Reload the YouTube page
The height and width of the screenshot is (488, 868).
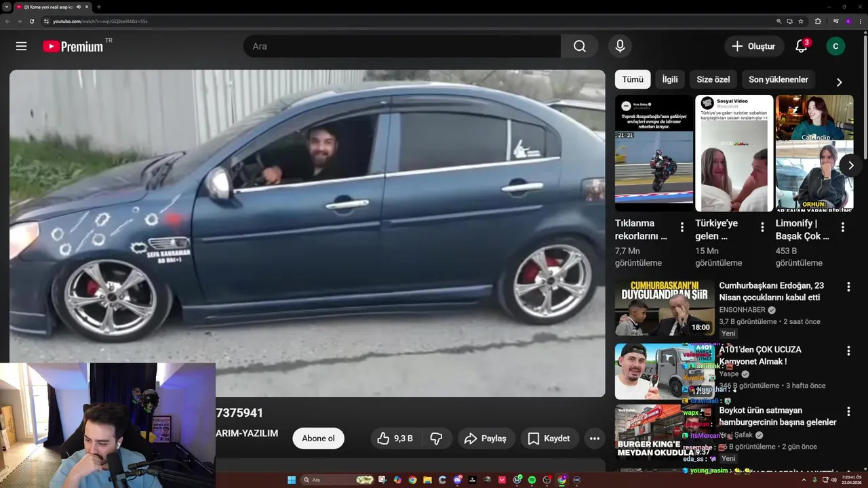point(32,21)
